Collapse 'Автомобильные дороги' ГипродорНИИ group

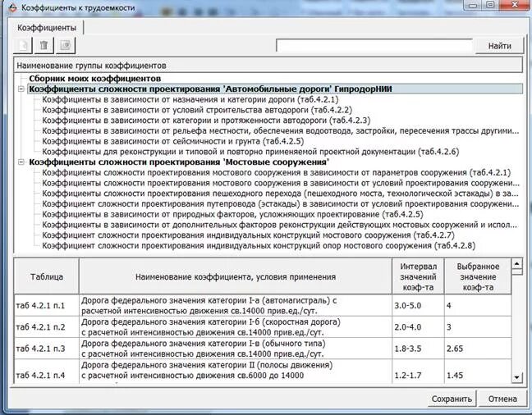click(21, 89)
